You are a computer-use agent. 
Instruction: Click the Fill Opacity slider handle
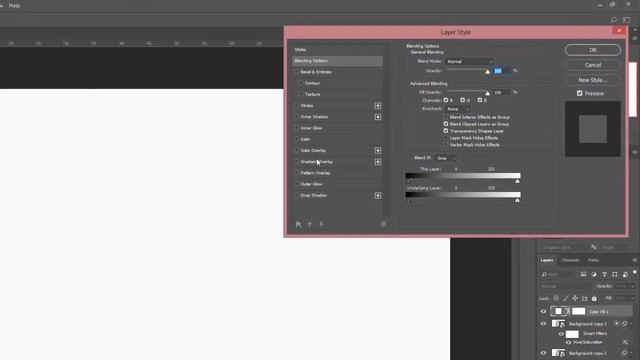point(487,93)
